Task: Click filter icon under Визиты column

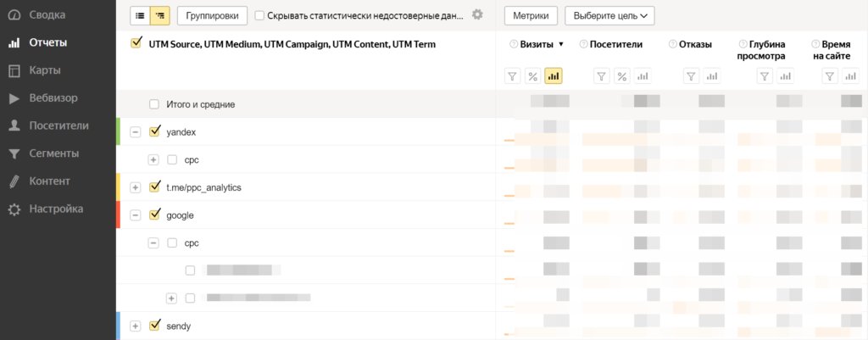Action: [512, 76]
